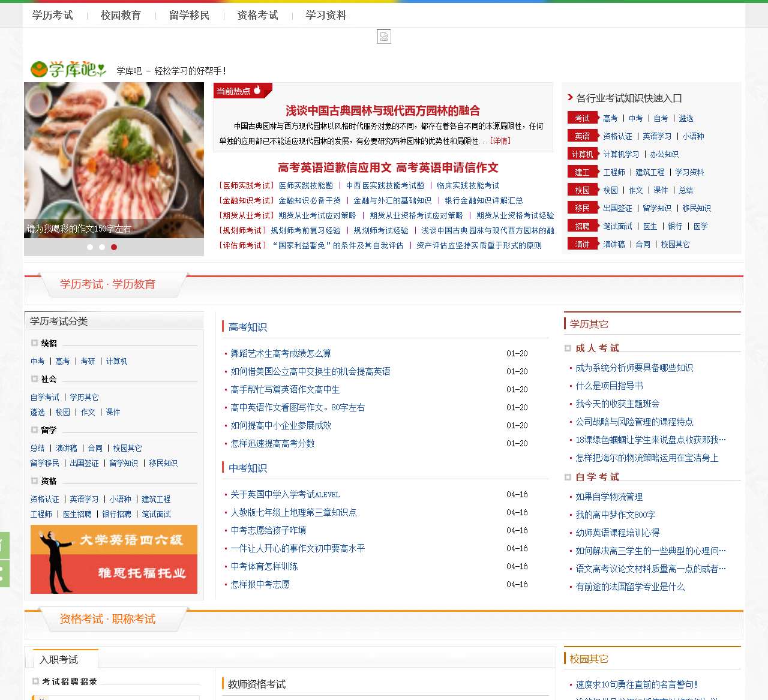This screenshot has width=768, height=700.
Task: Open article 速度求10句勇往直前的名言警句!
Action: (x=637, y=684)
